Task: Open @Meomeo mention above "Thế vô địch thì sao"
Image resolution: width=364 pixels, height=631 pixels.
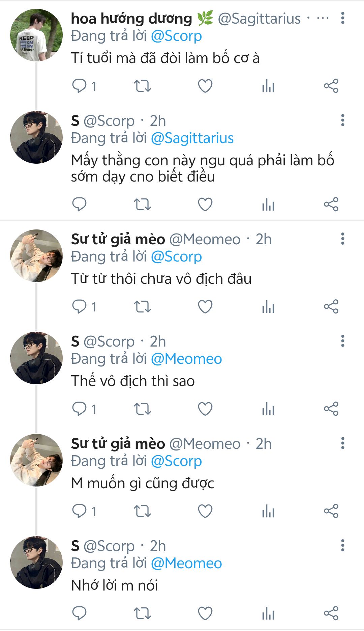Action: [186, 359]
